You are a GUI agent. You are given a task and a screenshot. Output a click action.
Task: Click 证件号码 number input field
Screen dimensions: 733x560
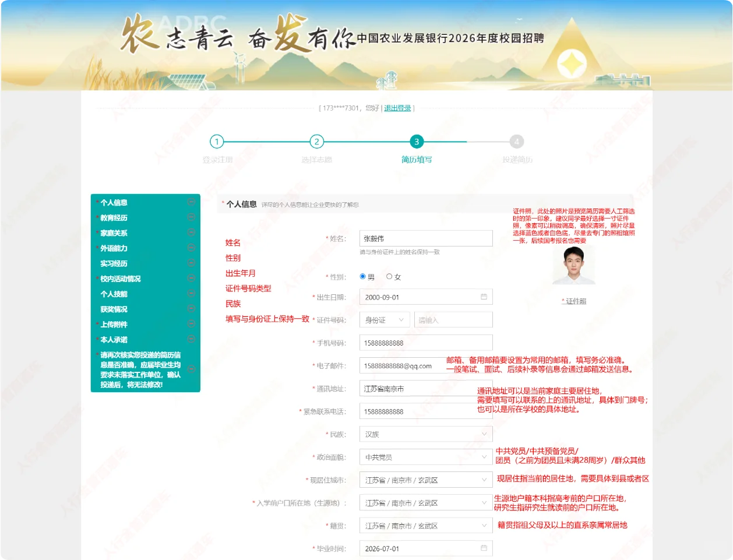[x=453, y=320]
